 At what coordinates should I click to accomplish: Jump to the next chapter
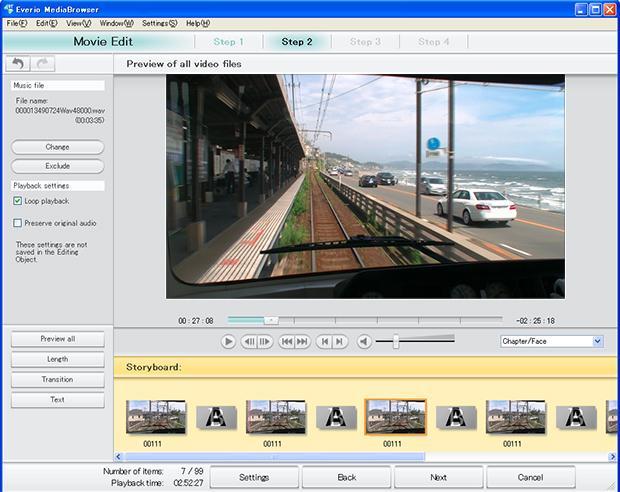click(x=340, y=342)
